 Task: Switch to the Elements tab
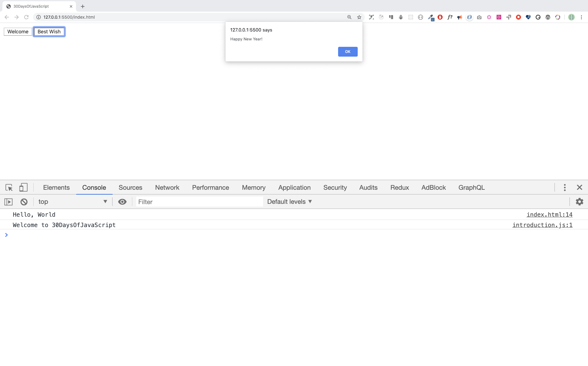point(56,187)
